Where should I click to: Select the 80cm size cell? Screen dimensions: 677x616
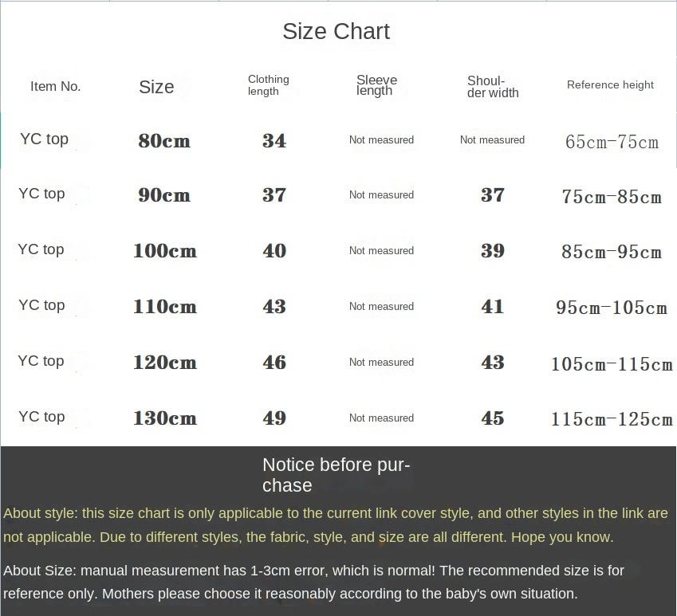point(164,140)
